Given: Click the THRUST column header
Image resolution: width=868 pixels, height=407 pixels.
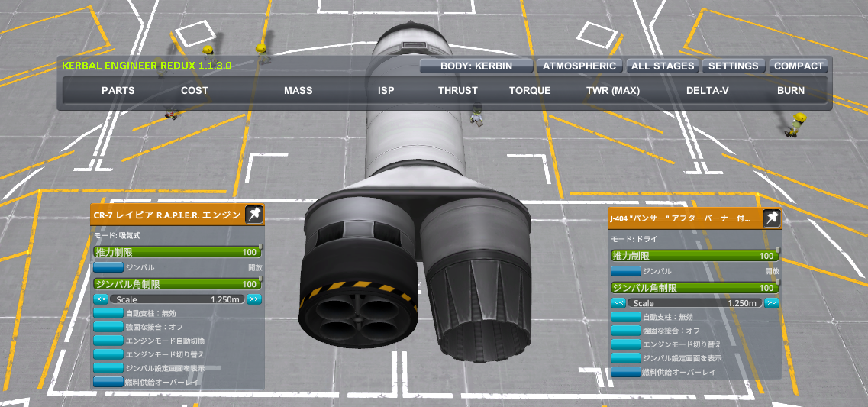Looking at the screenshot, I should pyautogui.click(x=458, y=91).
